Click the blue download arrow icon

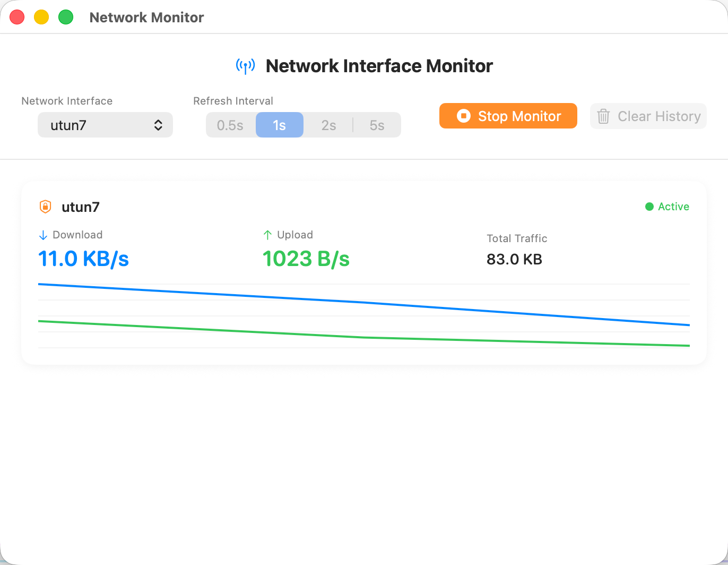42,234
